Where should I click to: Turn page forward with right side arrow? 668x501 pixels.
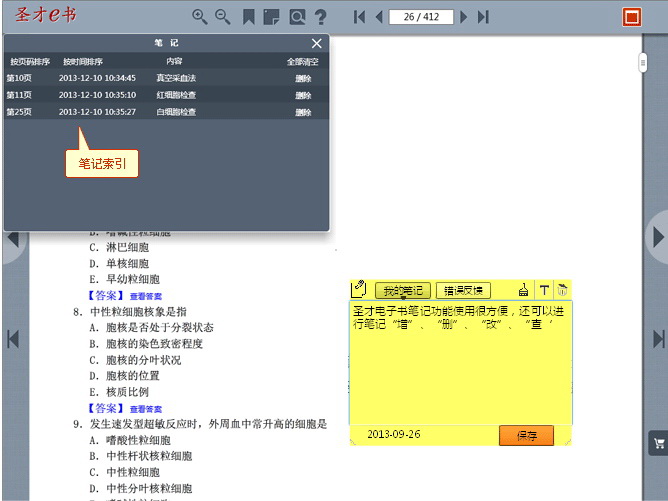(x=658, y=237)
